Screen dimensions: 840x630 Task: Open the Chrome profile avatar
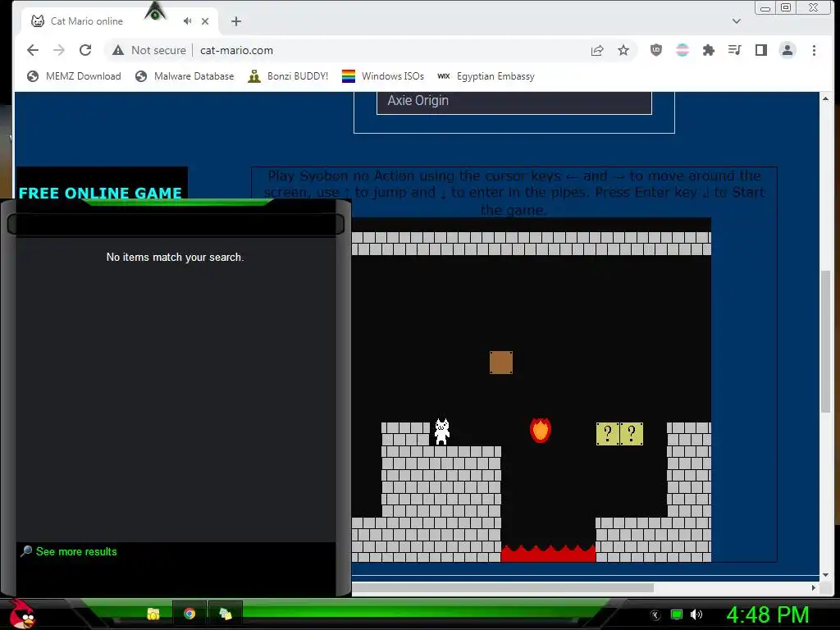pyautogui.click(x=787, y=50)
